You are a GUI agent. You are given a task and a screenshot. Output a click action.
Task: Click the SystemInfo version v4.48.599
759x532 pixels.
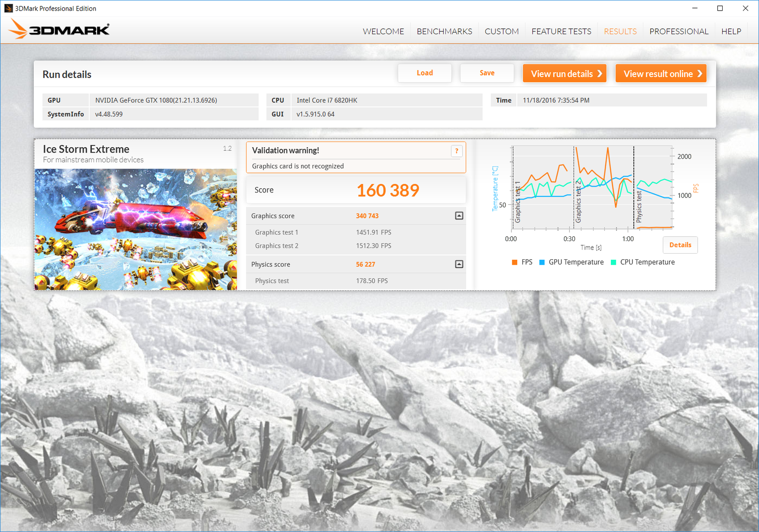[109, 114]
